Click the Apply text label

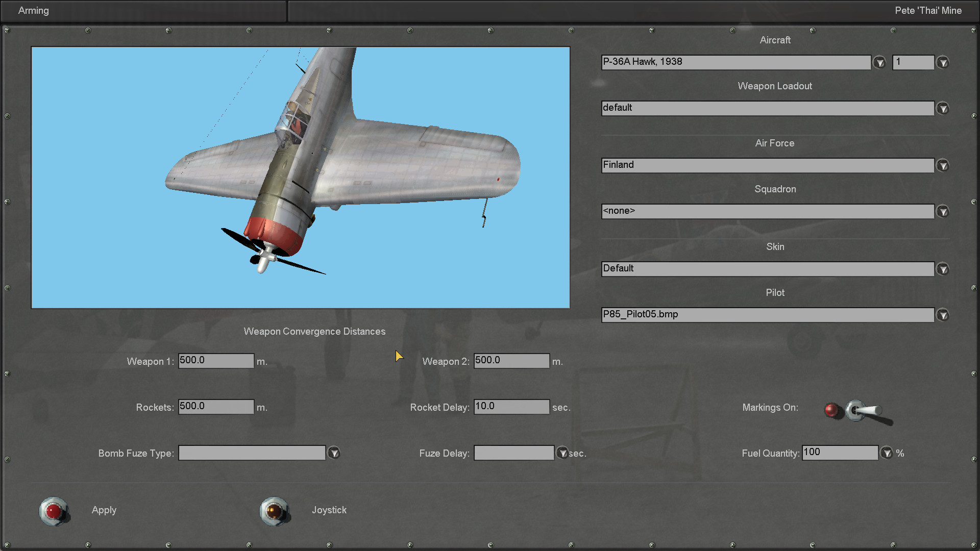coord(104,510)
